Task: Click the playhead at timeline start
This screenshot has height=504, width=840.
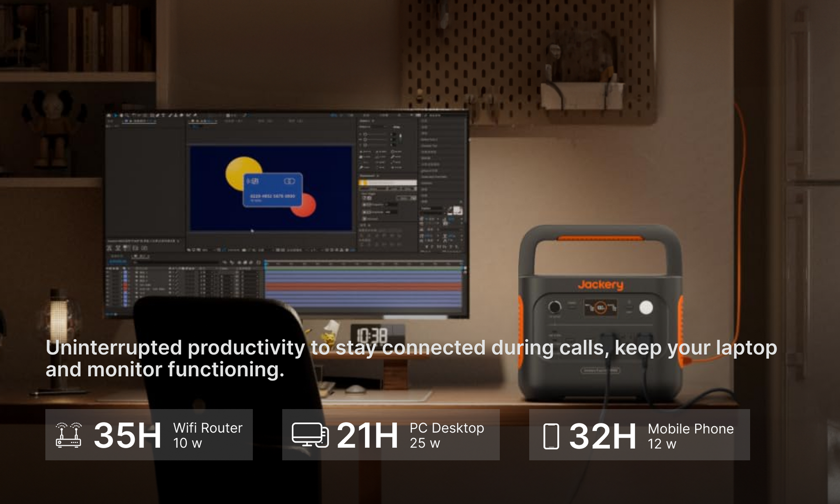Action: pos(265,264)
